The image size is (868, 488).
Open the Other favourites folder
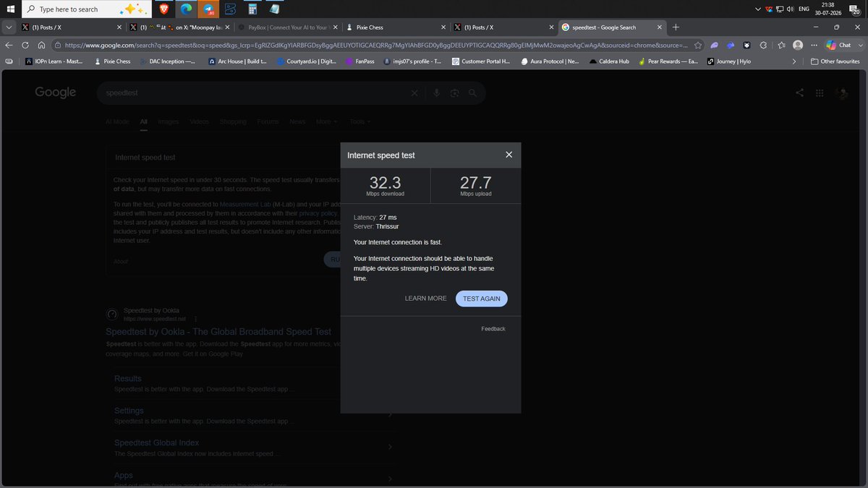coord(835,61)
